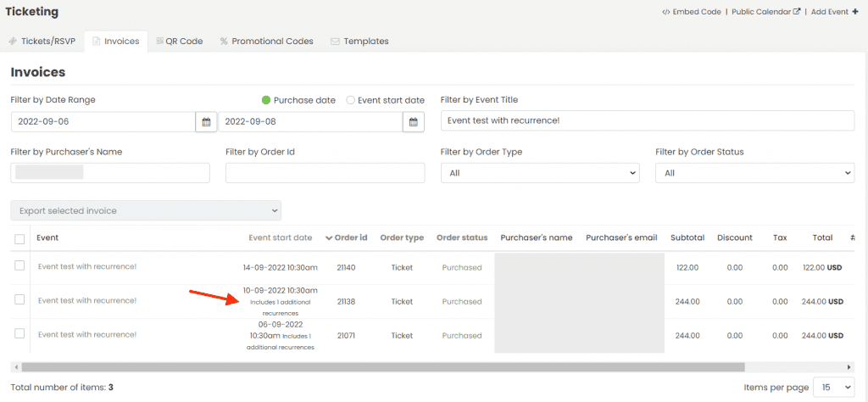Click the Purchased status for order 21138
Screen dimensions: 868x402
(x=462, y=302)
